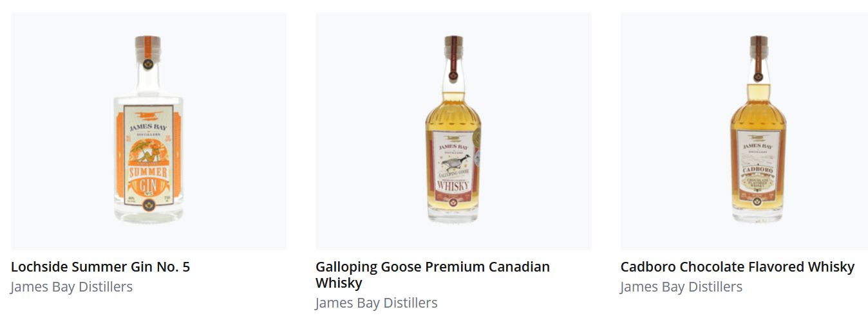
Task: Click the goose illustration on whisky label
Action: 455,161
